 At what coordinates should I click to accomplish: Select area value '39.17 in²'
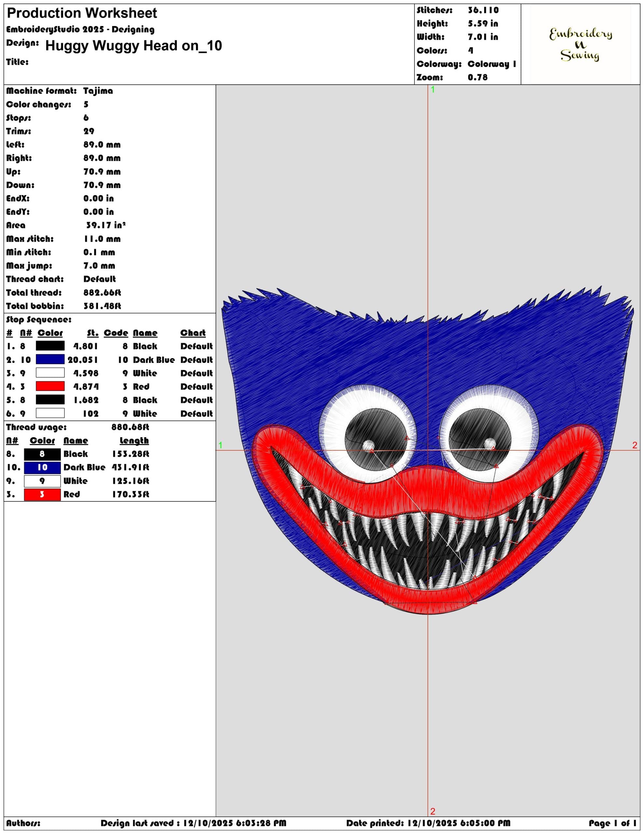106,225
